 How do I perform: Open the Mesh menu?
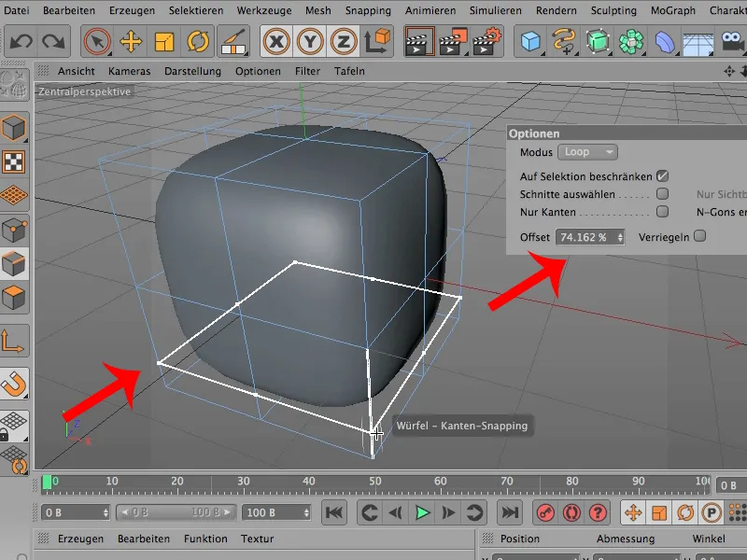pos(318,10)
